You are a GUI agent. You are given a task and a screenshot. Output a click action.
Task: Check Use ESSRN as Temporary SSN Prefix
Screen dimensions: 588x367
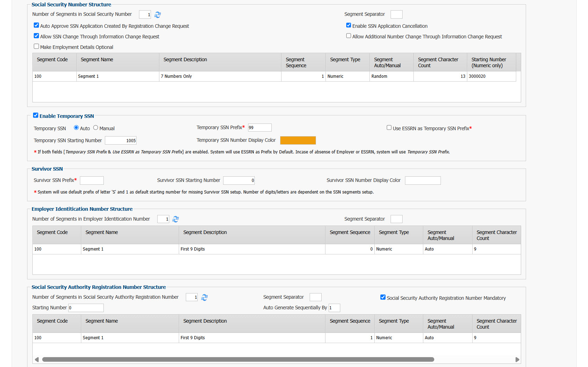point(389,128)
